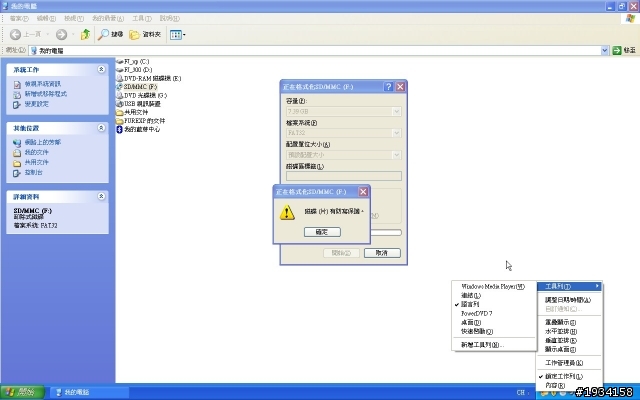Image resolution: width=640 pixels, height=400 pixels.
Task: Select the PUREXP 的文件 folder
Action: (141, 121)
